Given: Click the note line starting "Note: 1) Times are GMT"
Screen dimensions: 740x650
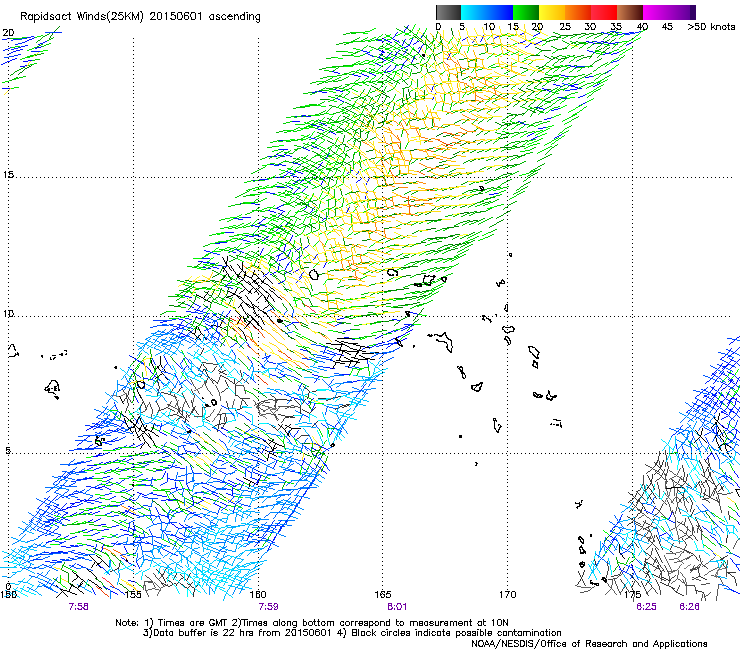Looking at the screenshot, I should tap(312, 623).
